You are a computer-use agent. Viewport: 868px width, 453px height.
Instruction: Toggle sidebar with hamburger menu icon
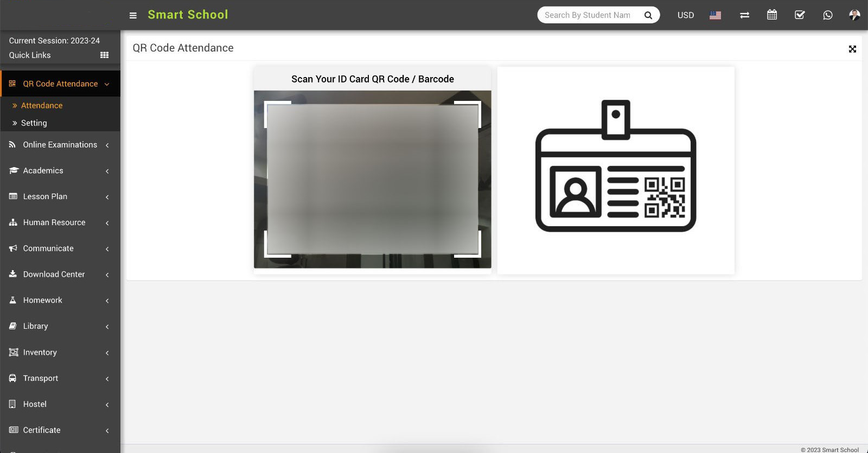tap(133, 15)
